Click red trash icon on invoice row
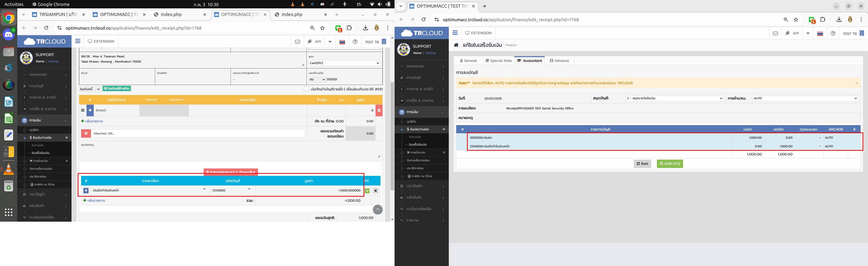 click(x=379, y=110)
